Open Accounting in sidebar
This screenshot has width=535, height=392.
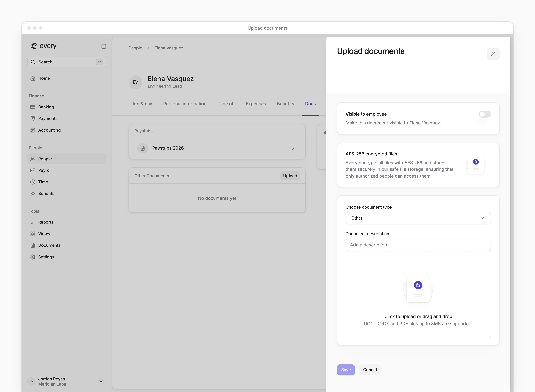pos(67,130)
